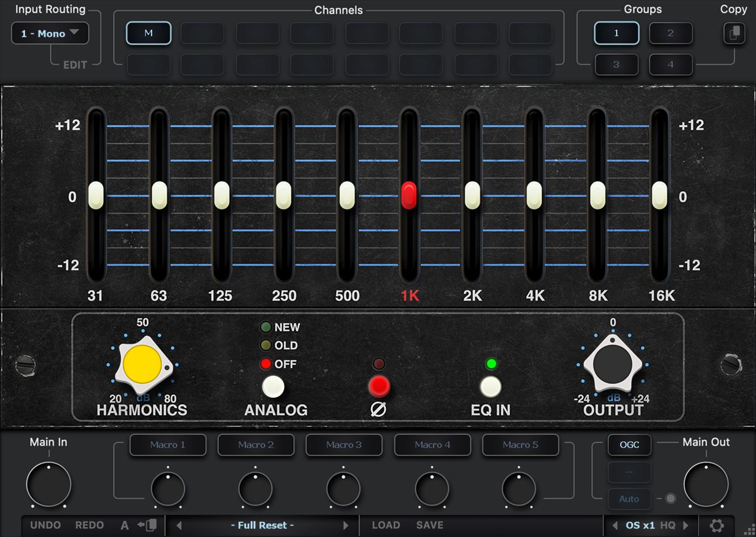Click the yellow Harmonics knob
This screenshot has height=537, width=756.
click(142, 365)
